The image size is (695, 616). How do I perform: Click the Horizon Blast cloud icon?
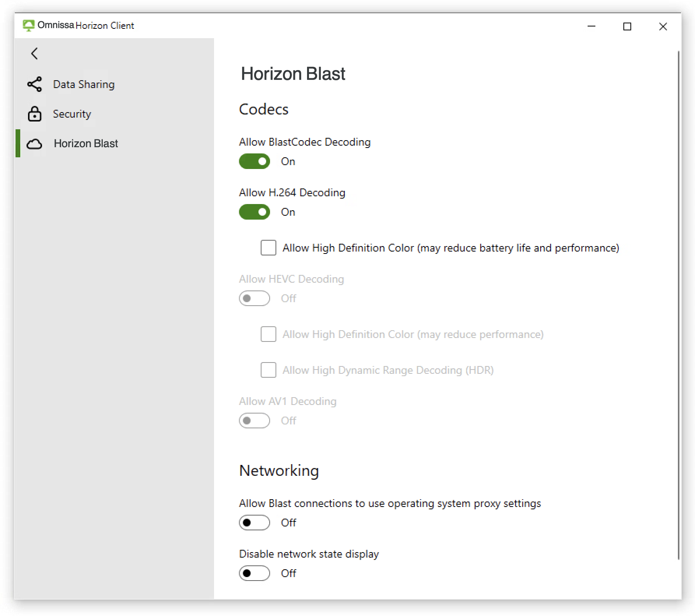35,144
